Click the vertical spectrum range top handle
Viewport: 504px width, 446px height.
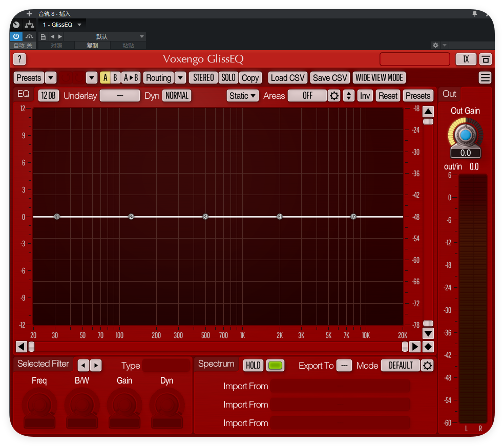tap(428, 121)
